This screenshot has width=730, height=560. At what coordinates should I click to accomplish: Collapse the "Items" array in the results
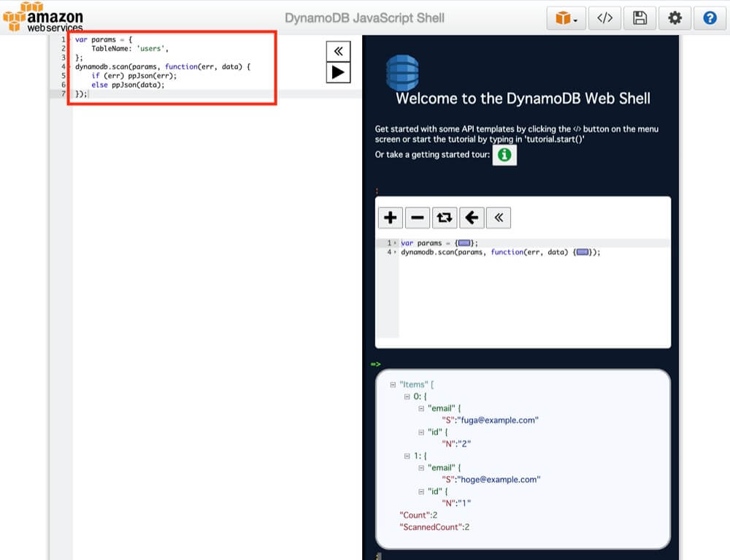coord(393,383)
